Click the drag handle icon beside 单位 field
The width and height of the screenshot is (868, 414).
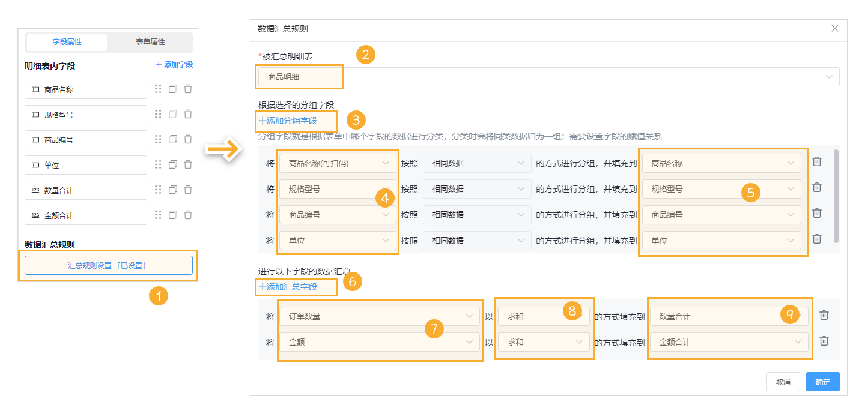pyautogui.click(x=159, y=164)
